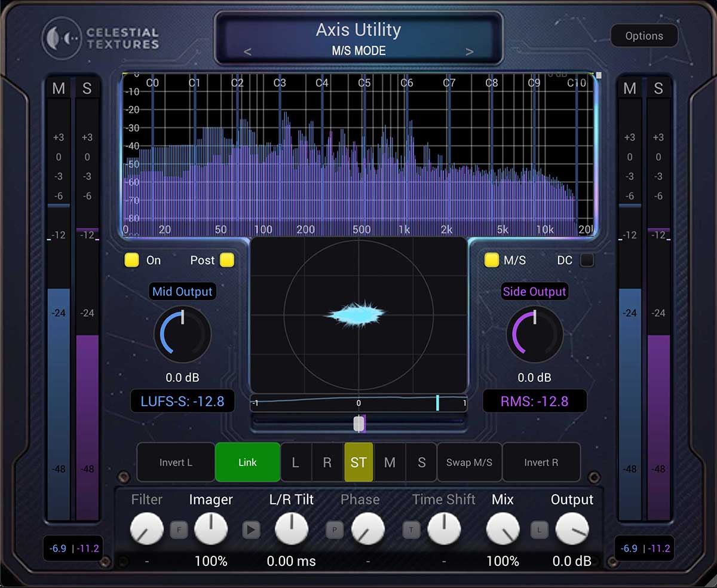The width and height of the screenshot is (717, 588).
Task: Toggle the small P button beside the Phase knob
Action: [x=335, y=529]
